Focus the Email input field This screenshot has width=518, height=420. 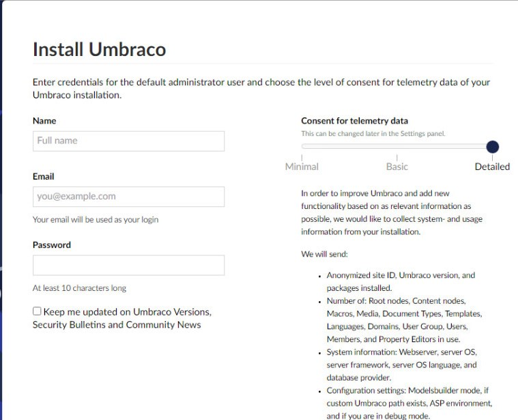pyautogui.click(x=128, y=197)
